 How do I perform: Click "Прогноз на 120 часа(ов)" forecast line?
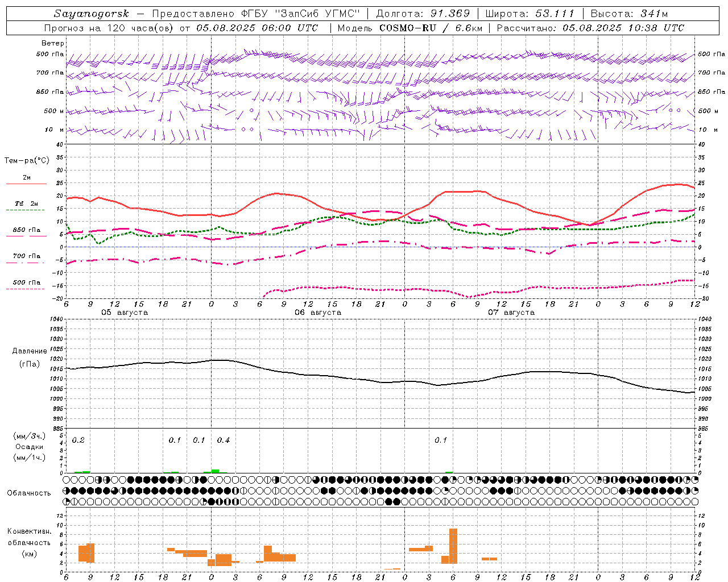click(110, 28)
